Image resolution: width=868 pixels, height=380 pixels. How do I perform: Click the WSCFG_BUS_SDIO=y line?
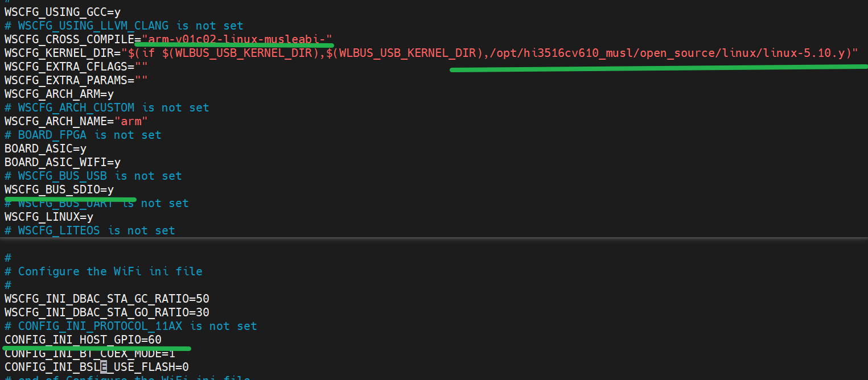pos(59,189)
